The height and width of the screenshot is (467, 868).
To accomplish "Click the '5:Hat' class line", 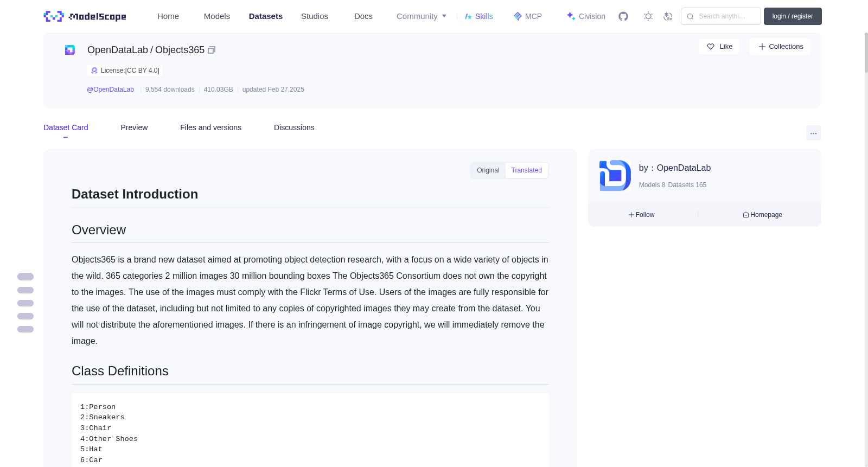I will 91,449.
